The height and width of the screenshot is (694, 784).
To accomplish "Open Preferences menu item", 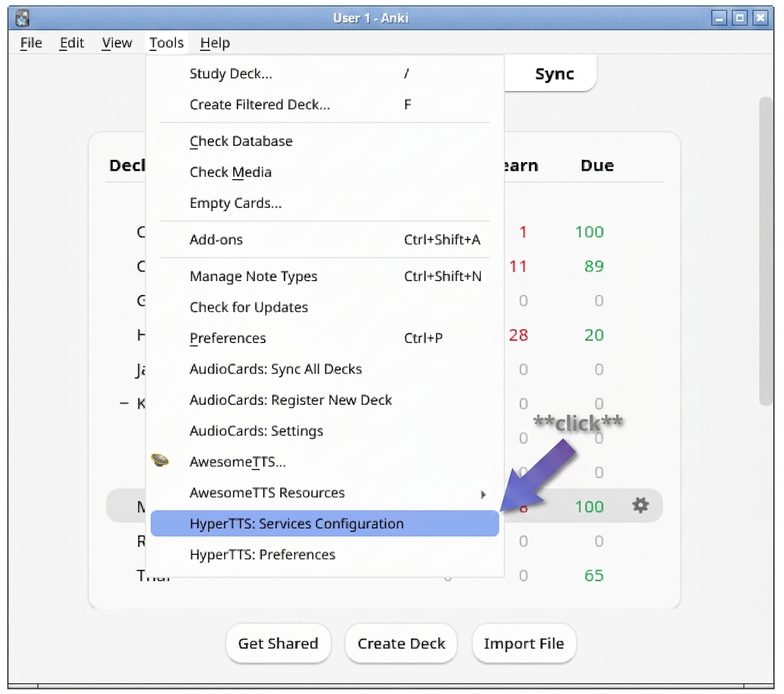I will 324,338.
